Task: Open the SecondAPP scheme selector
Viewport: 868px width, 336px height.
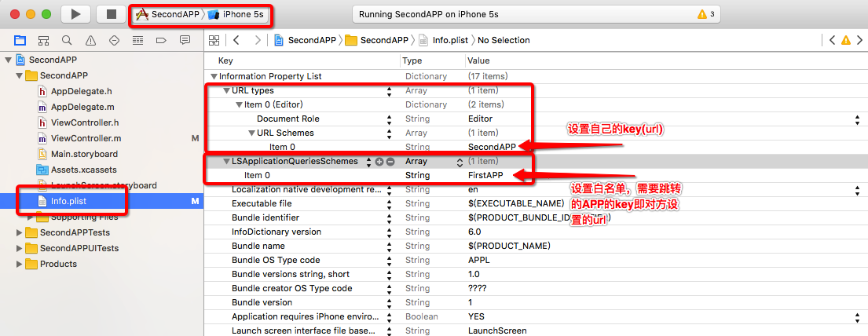Action: pos(168,14)
